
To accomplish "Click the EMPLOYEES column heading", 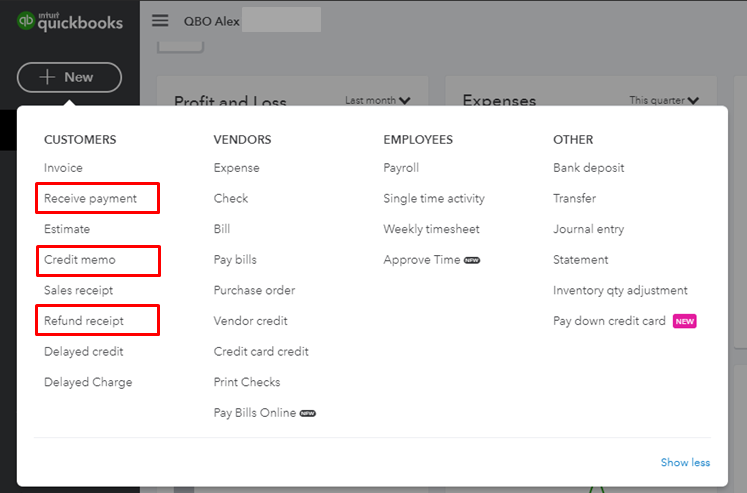I will pos(418,140).
